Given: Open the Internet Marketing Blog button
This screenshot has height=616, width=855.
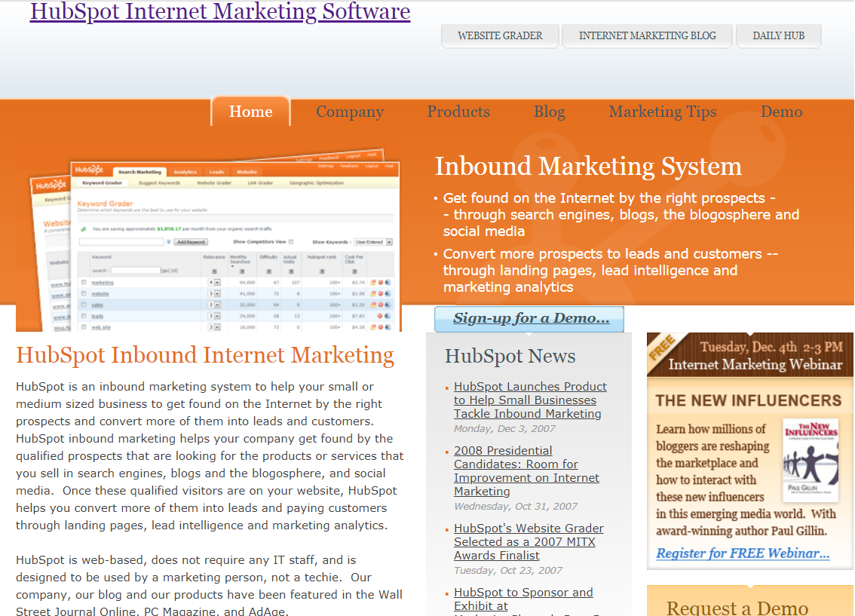Looking at the screenshot, I should pyautogui.click(x=647, y=36).
